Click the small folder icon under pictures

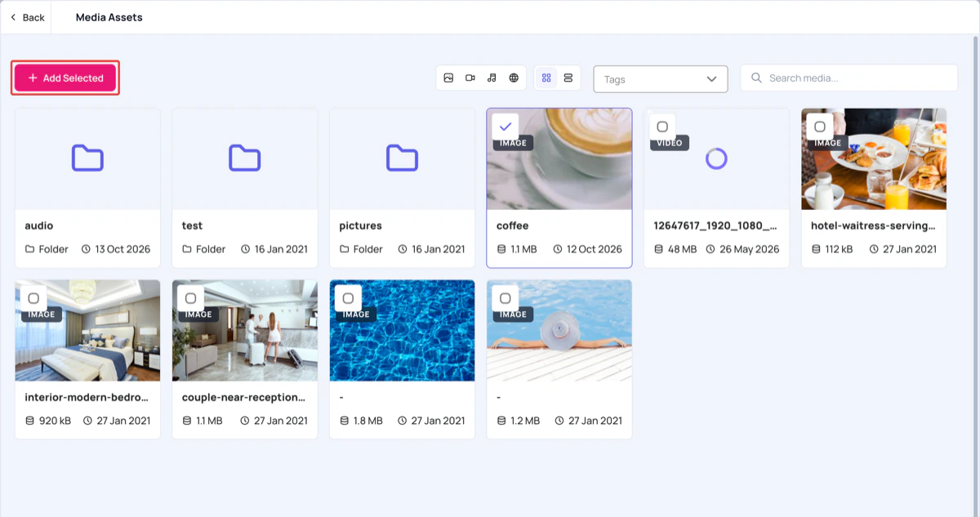[344, 249]
